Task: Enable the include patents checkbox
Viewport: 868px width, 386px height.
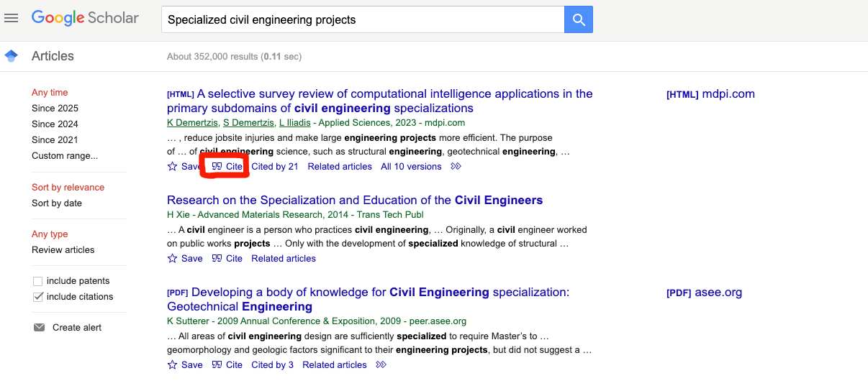Action: [x=38, y=281]
